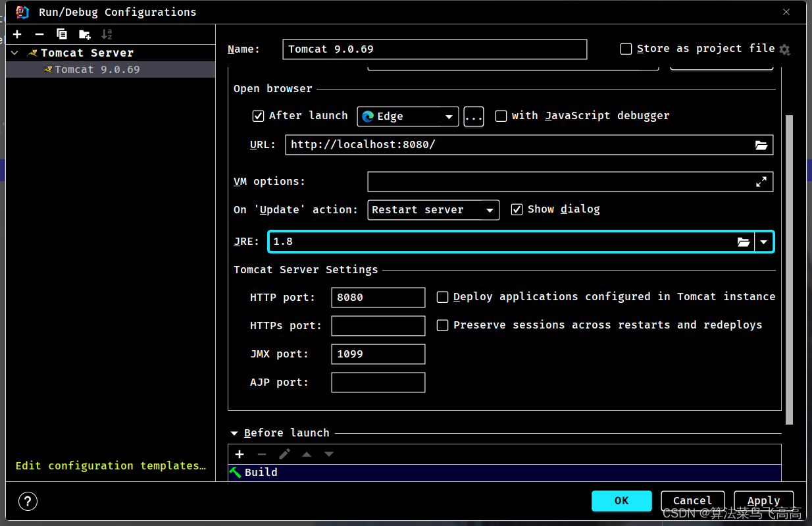Browse for JRE folder icon
Image resolution: width=812 pixels, height=526 pixels.
pos(744,242)
